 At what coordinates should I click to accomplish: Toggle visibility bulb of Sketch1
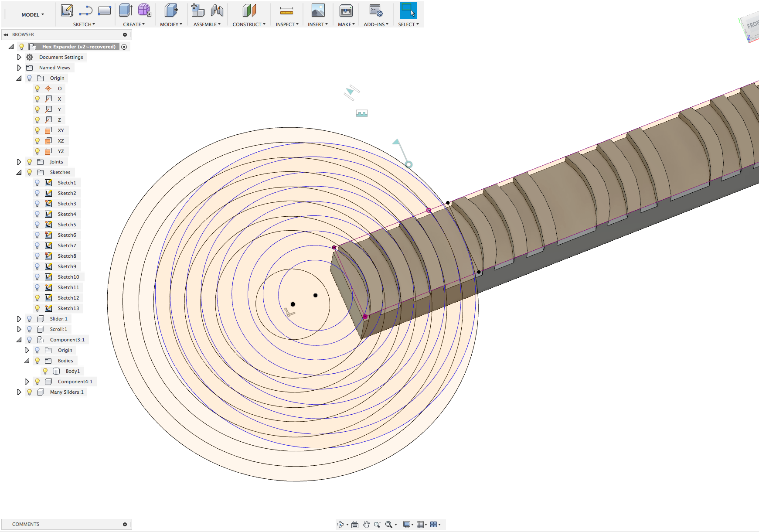pyautogui.click(x=37, y=183)
